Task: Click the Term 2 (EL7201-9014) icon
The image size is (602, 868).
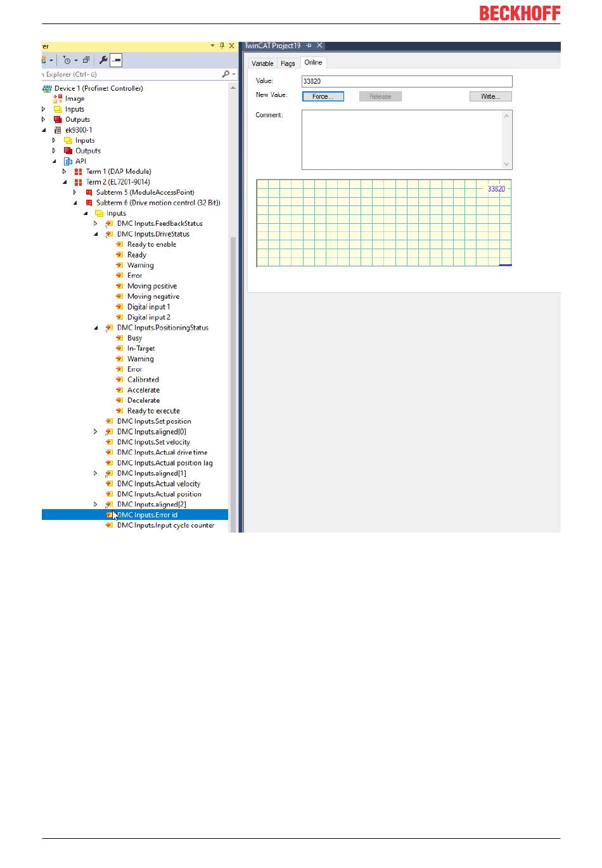Action: point(79,182)
